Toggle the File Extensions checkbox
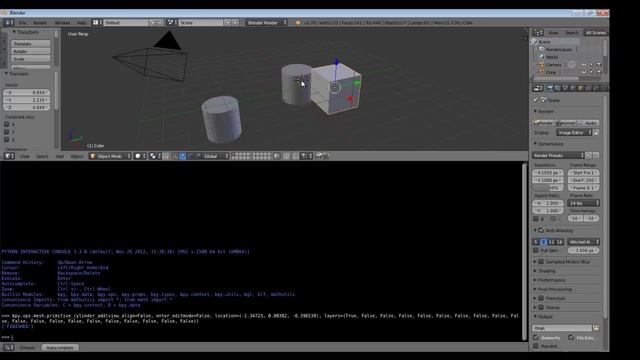The height and width of the screenshot is (360, 640). pyautogui.click(x=571, y=338)
